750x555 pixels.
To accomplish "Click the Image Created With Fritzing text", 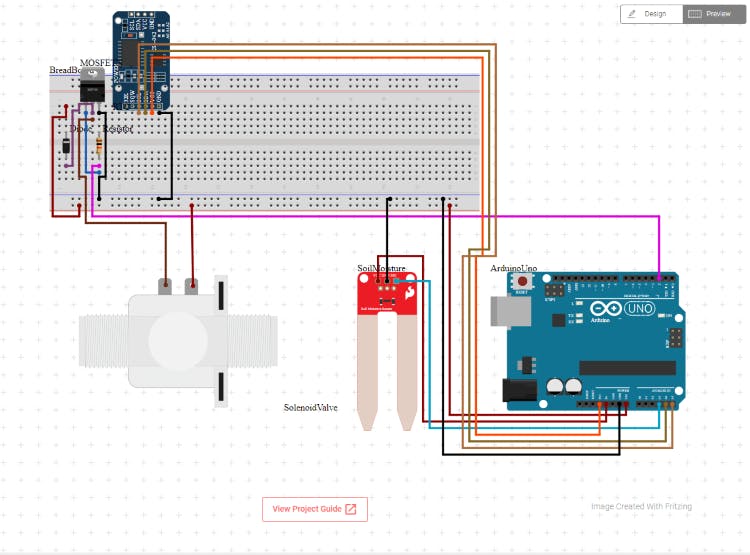I will [640, 506].
